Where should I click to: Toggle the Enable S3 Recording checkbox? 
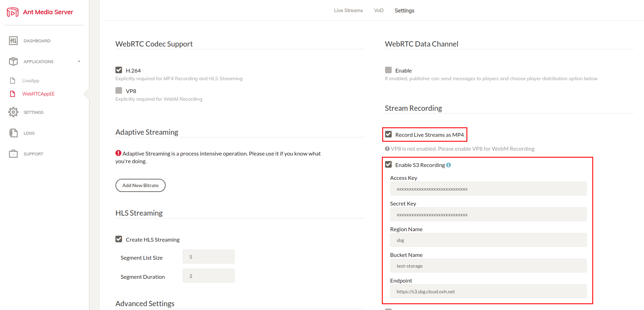(x=388, y=165)
